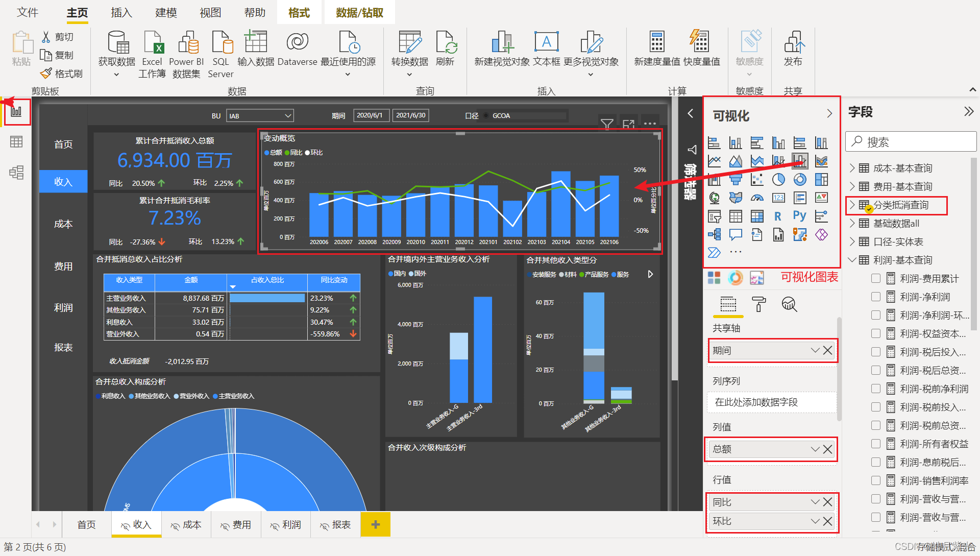Screen dimensions: 980x556
Task: Check the 利润-销售利润率 field checkbox
Action: 876,481
